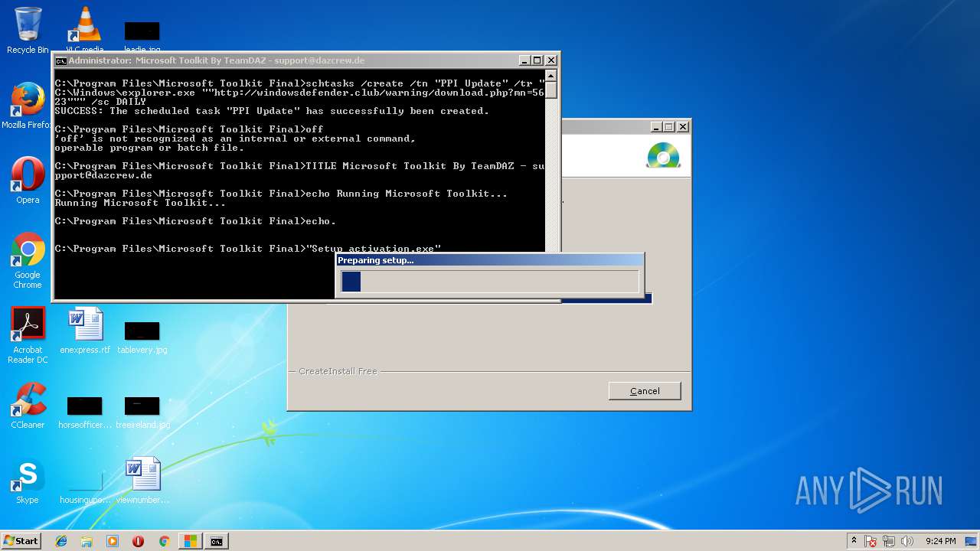Click the installer disc icon
Image resolution: width=980 pixels, height=551 pixels.
(663, 155)
